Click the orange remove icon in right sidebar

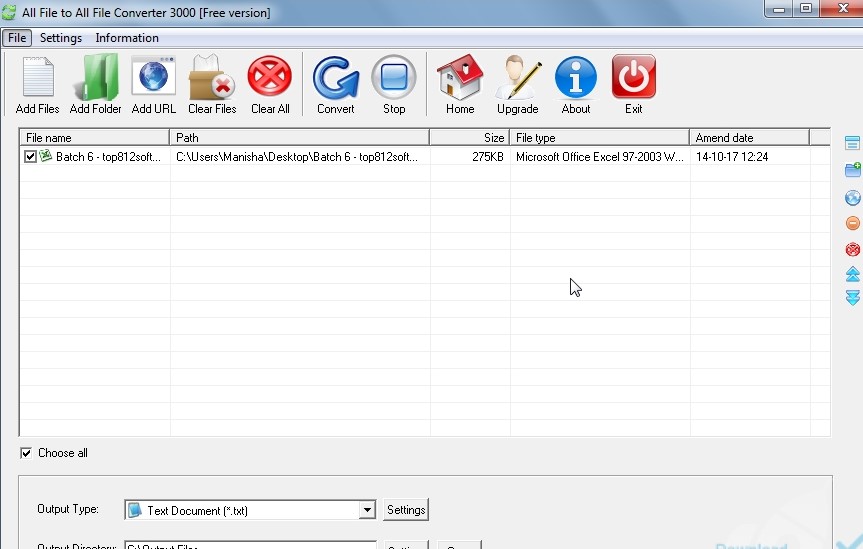[x=853, y=223]
